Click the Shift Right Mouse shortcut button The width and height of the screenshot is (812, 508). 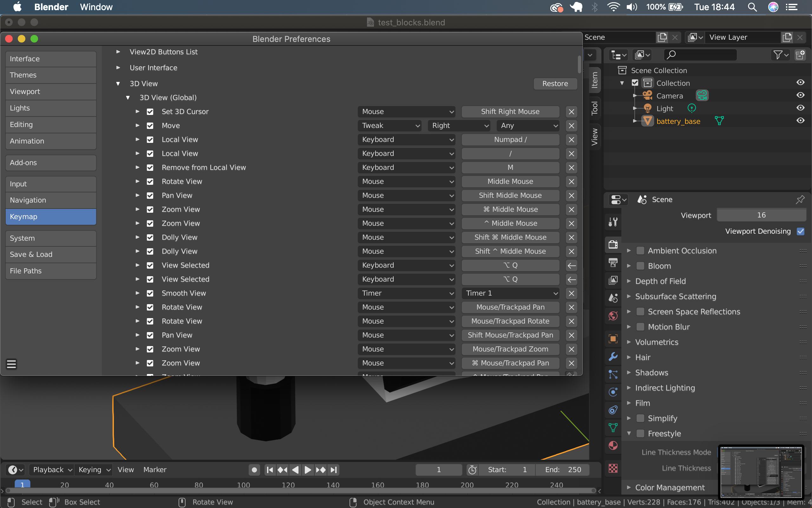point(510,111)
